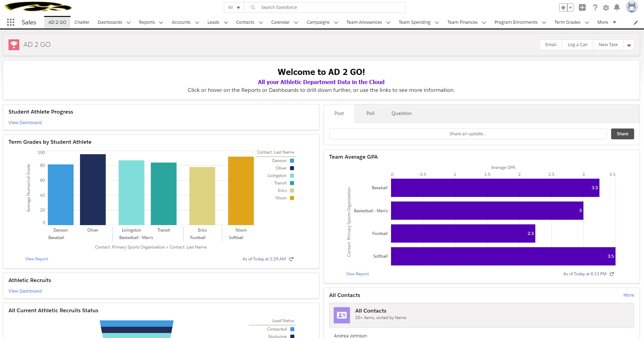View Dashboard under Student Athlete Progress
This screenshot has height=338, width=644.
click(25, 123)
